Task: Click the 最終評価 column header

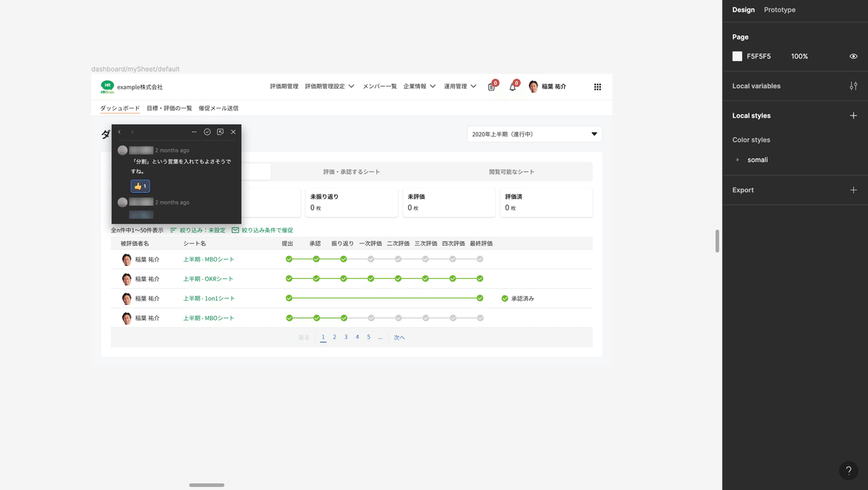Action: (x=481, y=244)
